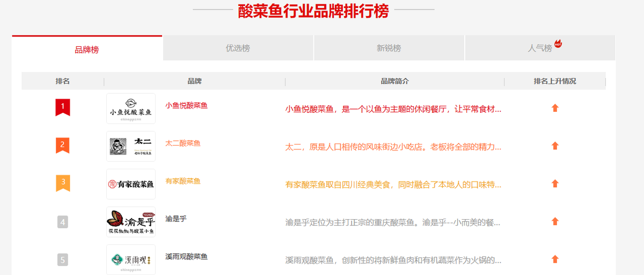Open the 有家酸菜鱼 brand name link
This screenshot has height=275, width=644.
tap(183, 181)
